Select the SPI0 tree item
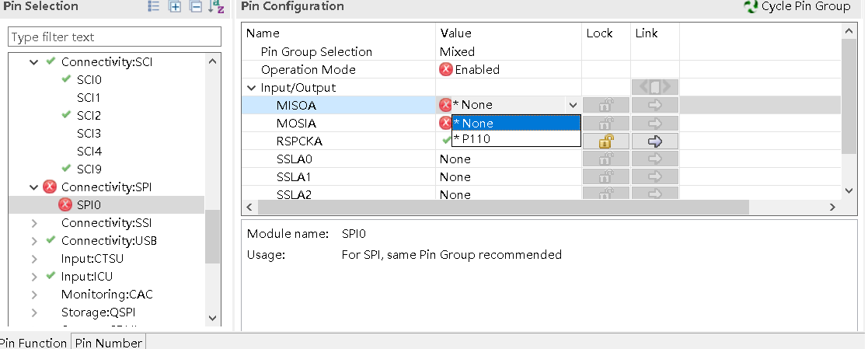This screenshot has width=868, height=349. pos(89,205)
